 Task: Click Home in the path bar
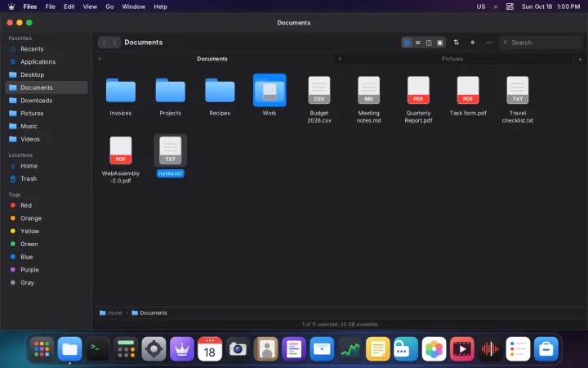pyautogui.click(x=110, y=312)
